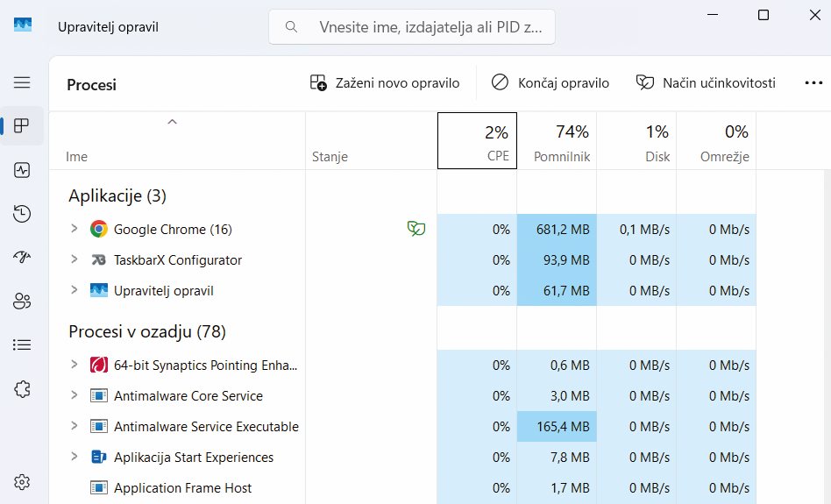The image size is (831, 504).
Task: Click the Aplikacija Start Experiences icon
Action: click(x=98, y=457)
